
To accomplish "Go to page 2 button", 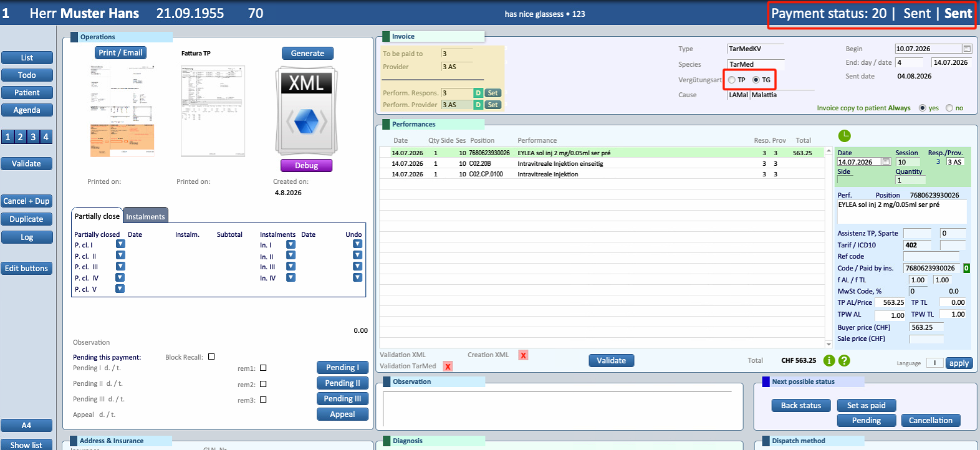I will (20, 137).
